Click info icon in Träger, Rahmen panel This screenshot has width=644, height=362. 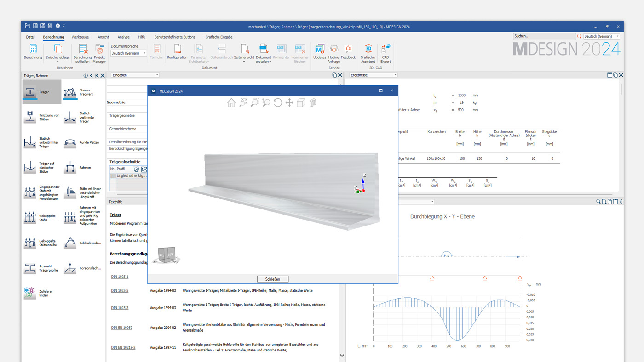(x=86, y=75)
